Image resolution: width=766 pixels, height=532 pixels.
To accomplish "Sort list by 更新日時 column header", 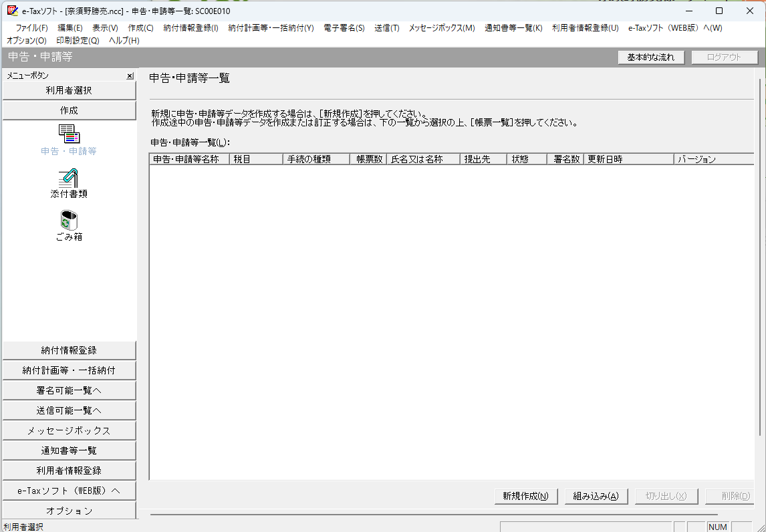I will tap(628, 160).
